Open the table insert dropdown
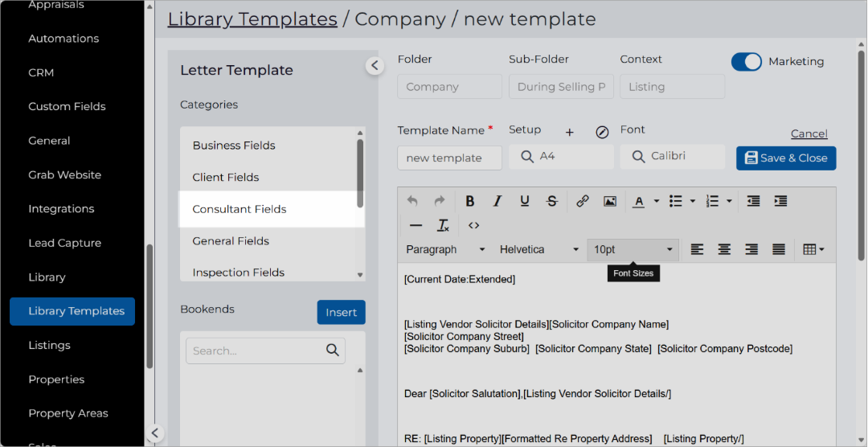The image size is (868, 447). click(813, 250)
